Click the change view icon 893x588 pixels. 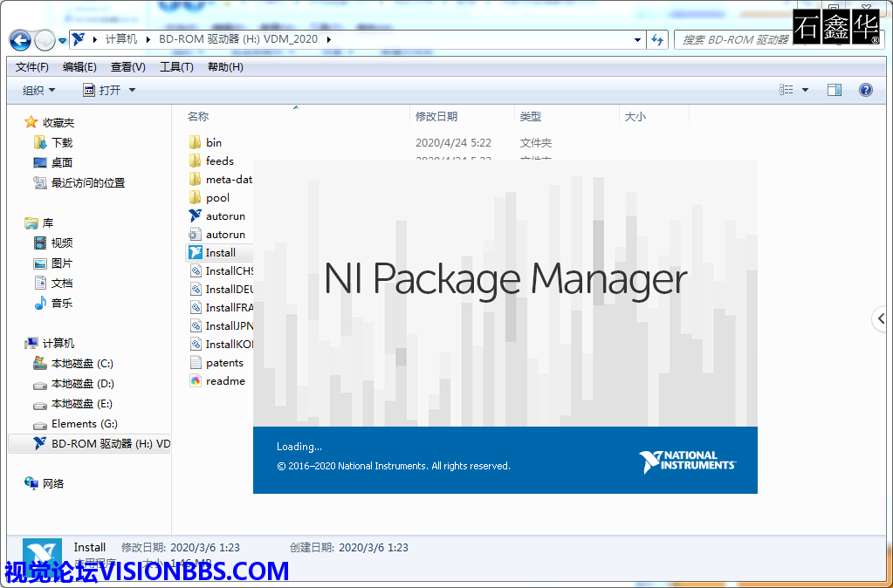click(787, 89)
